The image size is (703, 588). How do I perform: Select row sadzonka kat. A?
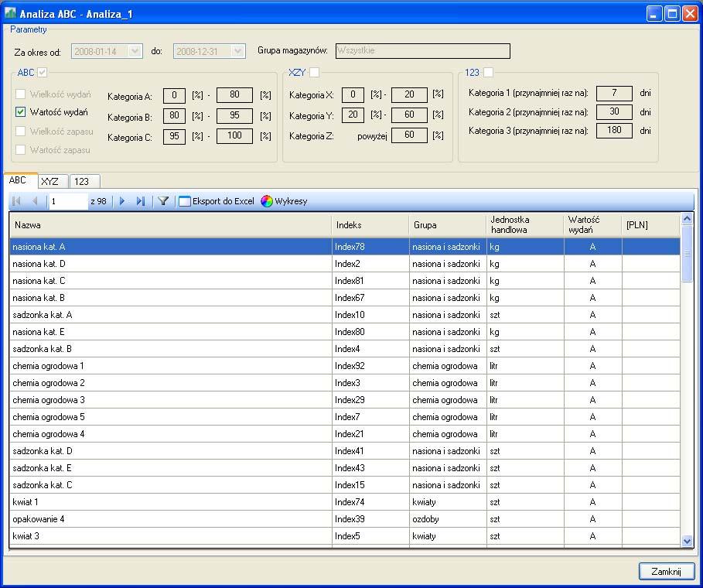(345, 315)
